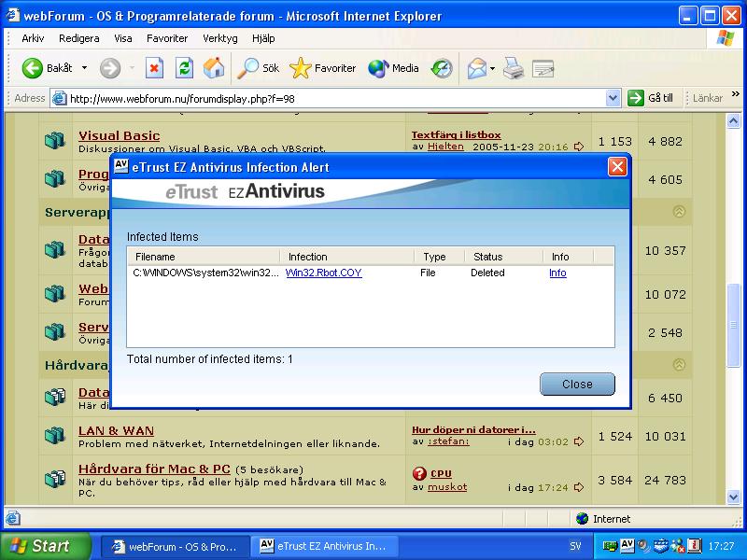Expand the Länkar toolbar chevron
The height and width of the screenshot is (560, 747).
tap(736, 94)
